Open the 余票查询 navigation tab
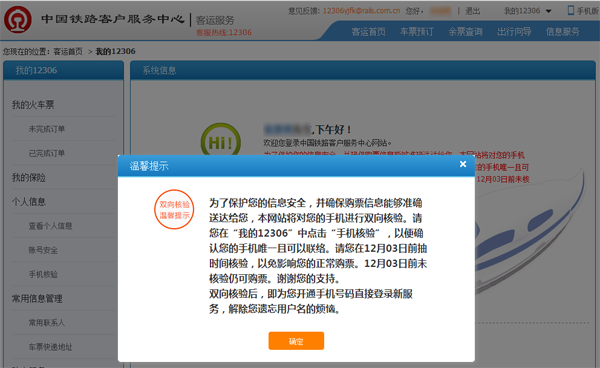 [x=465, y=32]
